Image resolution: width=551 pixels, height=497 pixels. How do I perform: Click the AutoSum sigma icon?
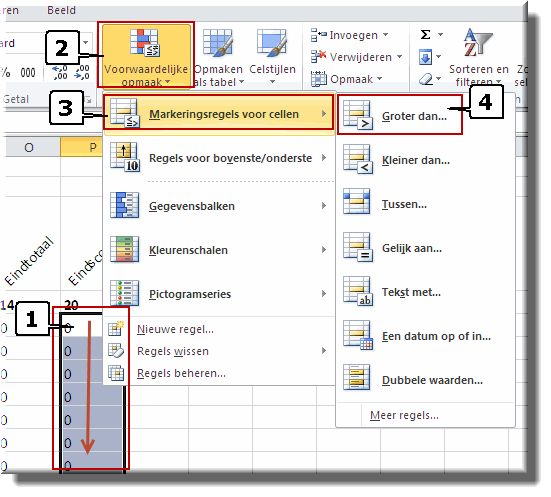pos(426,34)
